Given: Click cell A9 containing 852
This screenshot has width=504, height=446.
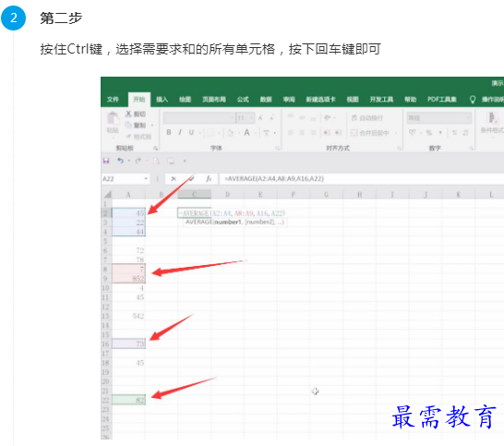Looking at the screenshot, I should tap(128, 279).
